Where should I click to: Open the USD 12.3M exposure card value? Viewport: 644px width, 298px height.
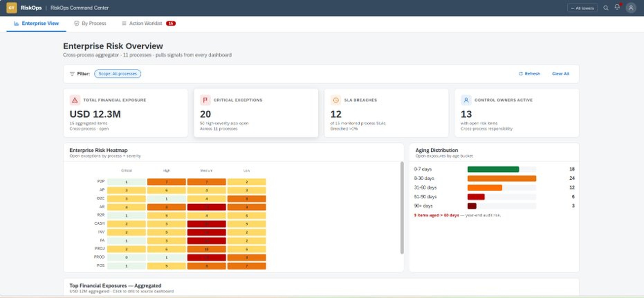(95, 114)
